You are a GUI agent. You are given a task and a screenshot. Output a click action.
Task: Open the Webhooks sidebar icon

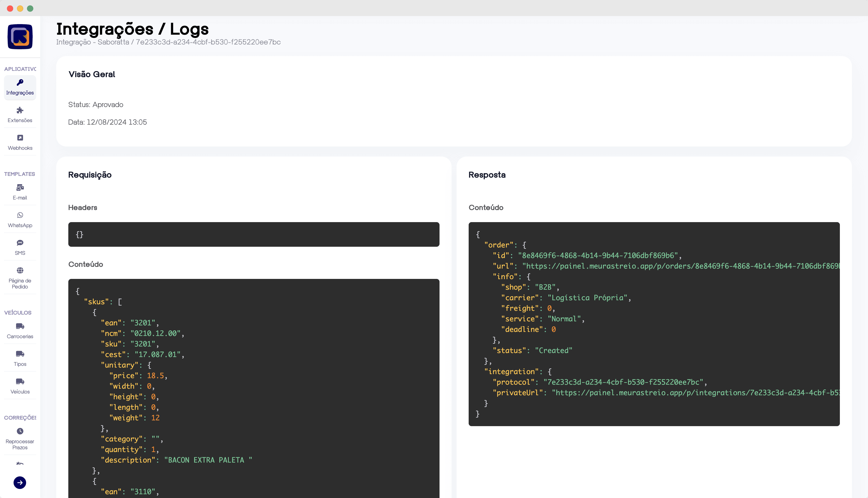(20, 138)
